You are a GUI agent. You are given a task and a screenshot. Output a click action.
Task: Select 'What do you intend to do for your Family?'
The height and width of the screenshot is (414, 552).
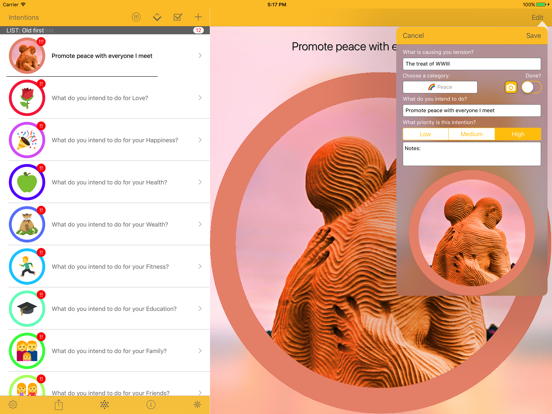tap(109, 351)
